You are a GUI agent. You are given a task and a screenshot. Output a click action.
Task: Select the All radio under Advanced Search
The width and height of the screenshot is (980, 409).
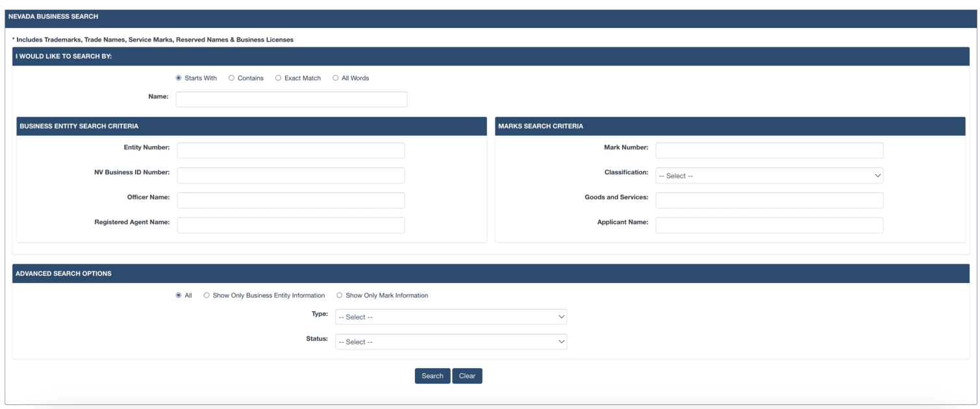[179, 295]
